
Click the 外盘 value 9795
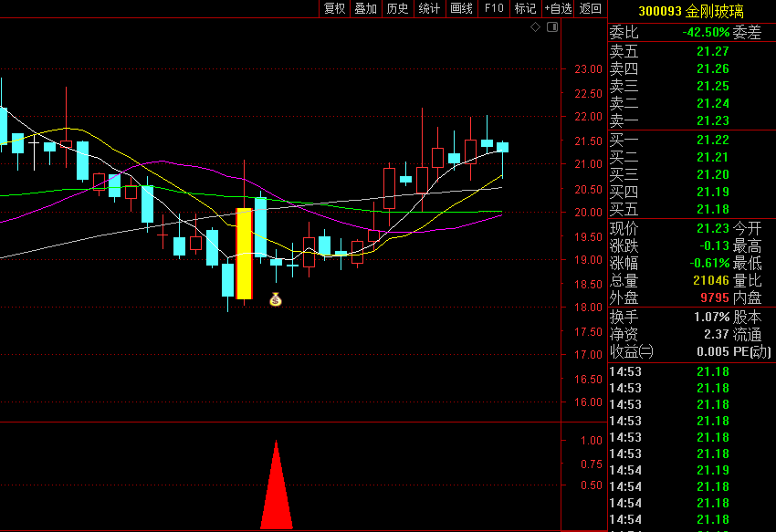(x=715, y=297)
